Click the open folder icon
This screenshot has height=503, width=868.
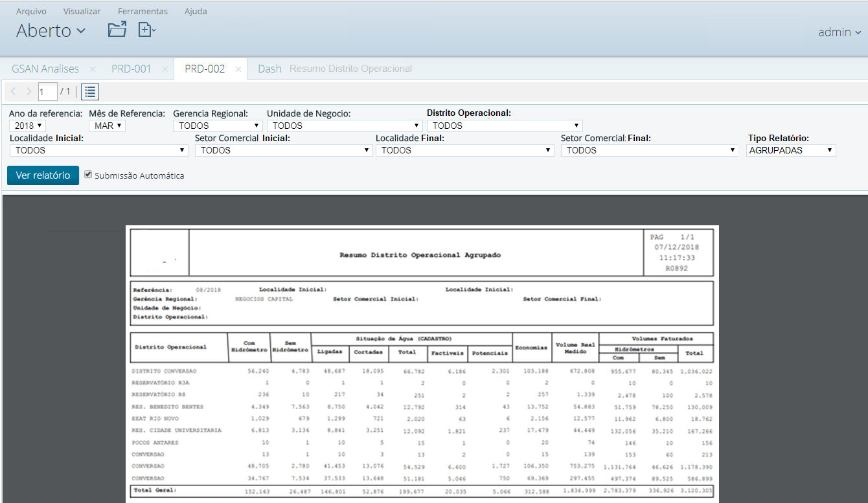pyautogui.click(x=117, y=30)
